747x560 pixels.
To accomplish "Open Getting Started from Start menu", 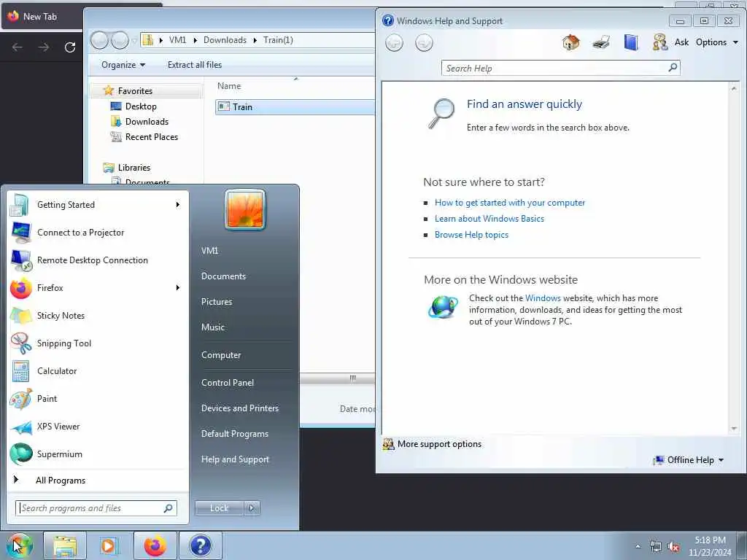I will pos(98,205).
